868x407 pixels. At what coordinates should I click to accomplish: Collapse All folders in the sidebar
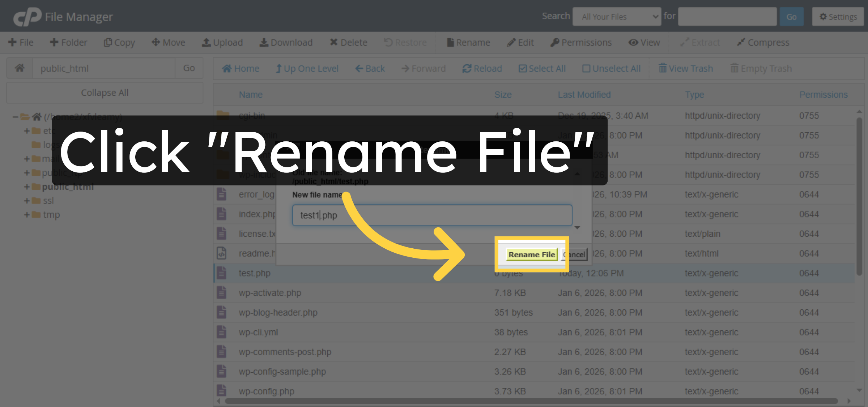tap(105, 93)
